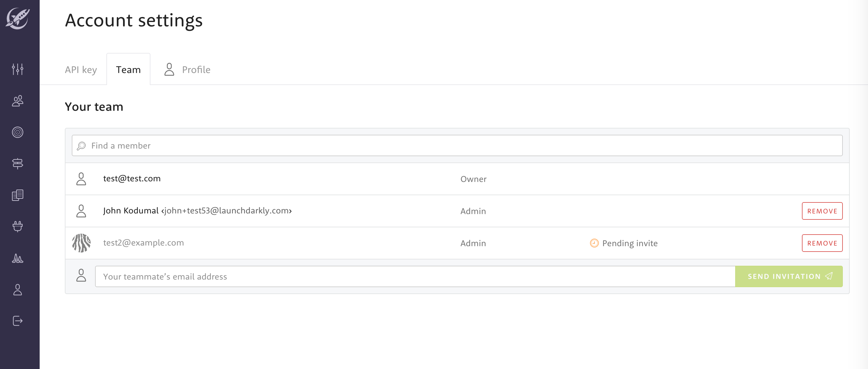Image resolution: width=868 pixels, height=369 pixels.
Task: Open the goals target icon in sidebar
Action: coord(18,132)
